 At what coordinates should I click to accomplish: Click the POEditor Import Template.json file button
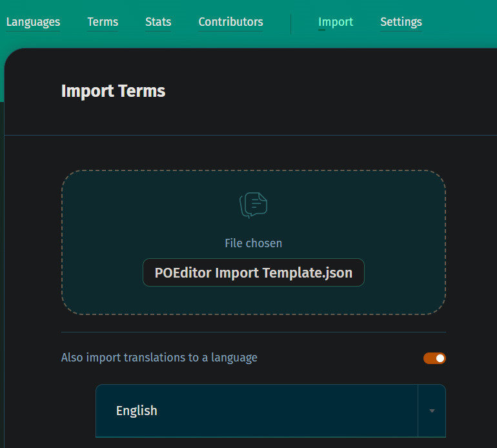click(253, 272)
